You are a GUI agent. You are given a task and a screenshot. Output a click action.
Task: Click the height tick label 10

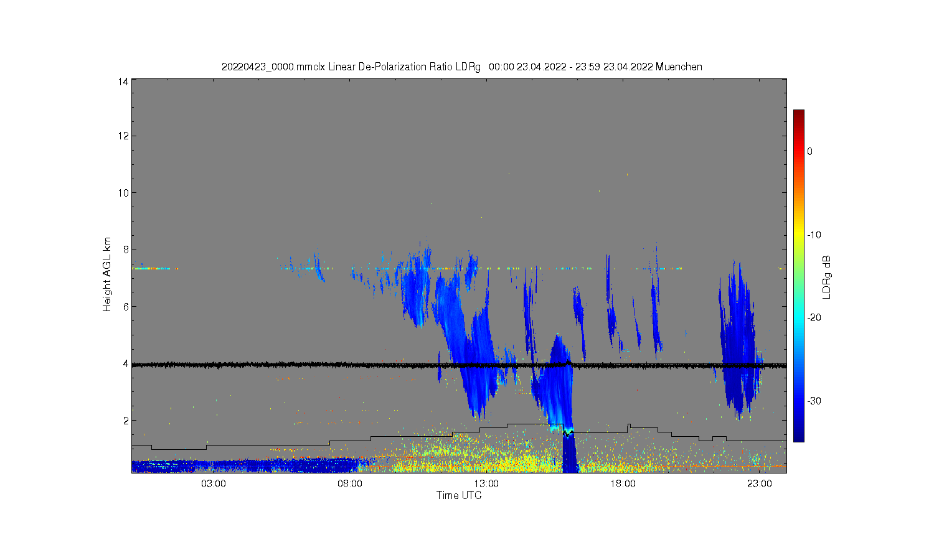(x=123, y=193)
